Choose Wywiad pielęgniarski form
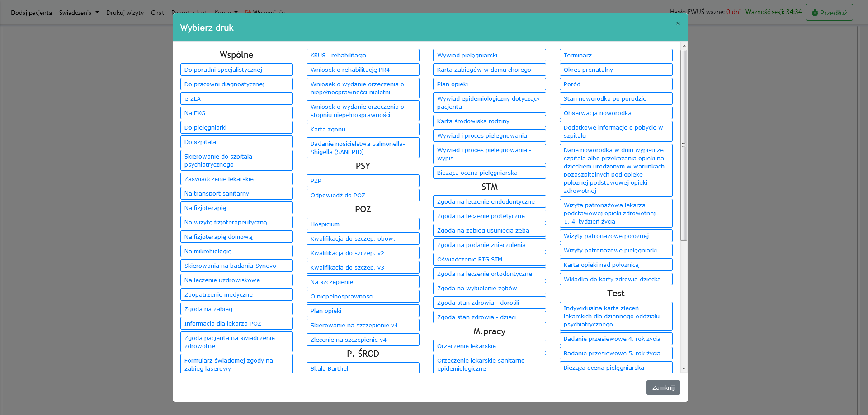 [x=489, y=55]
